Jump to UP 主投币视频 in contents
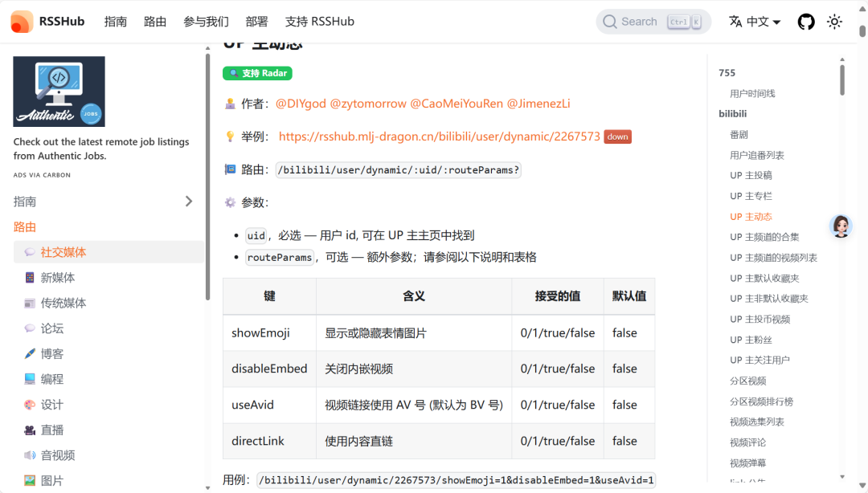Image resolution: width=868 pixels, height=493 pixels. [x=759, y=320]
